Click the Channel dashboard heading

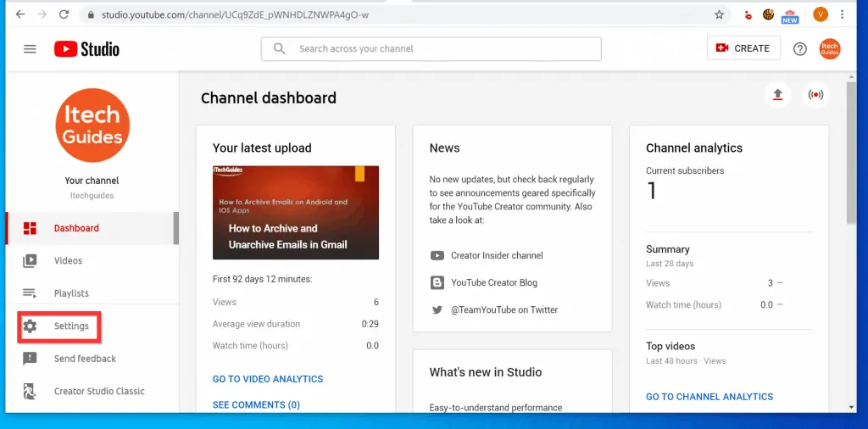point(269,98)
